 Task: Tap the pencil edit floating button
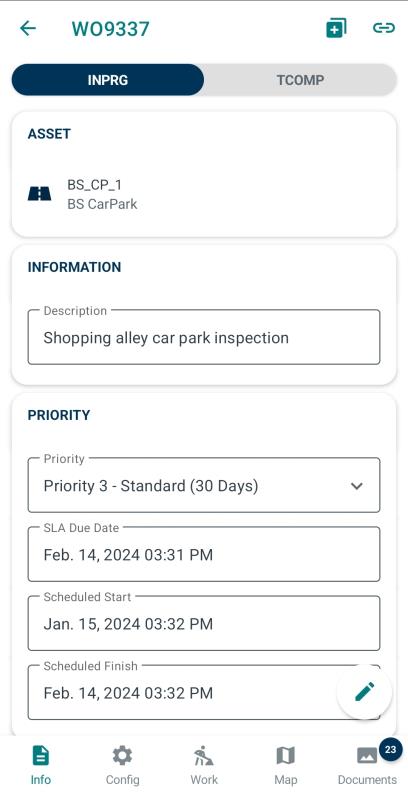[364, 691]
